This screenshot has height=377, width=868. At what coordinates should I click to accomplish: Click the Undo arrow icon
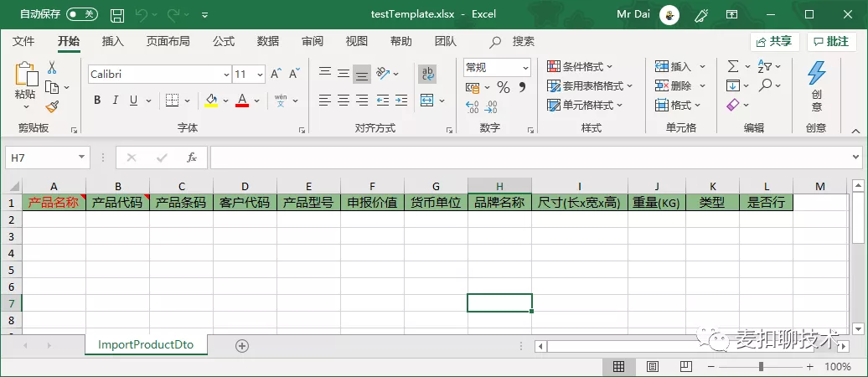(x=141, y=15)
